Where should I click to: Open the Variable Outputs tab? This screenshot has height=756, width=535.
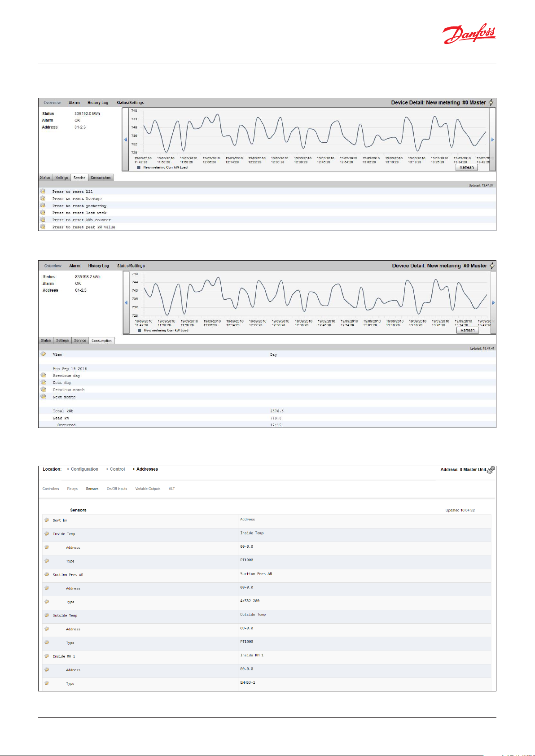pos(148,489)
